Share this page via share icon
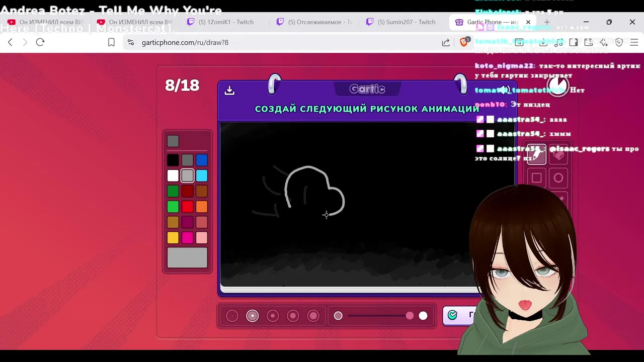 coord(446,42)
